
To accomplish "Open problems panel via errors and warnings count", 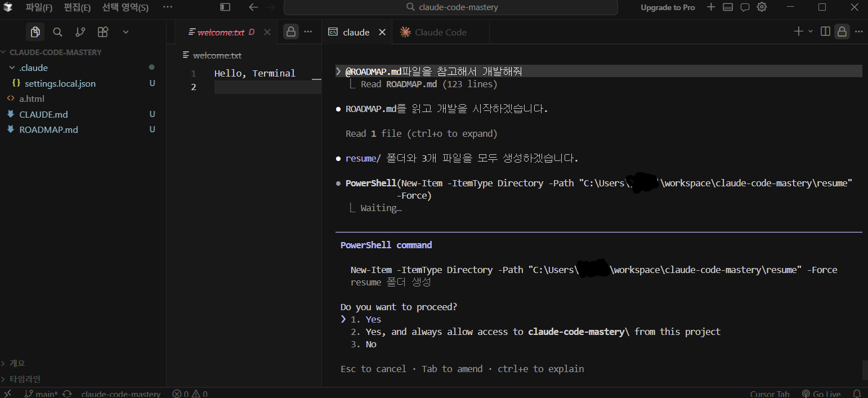I will [x=190, y=393].
